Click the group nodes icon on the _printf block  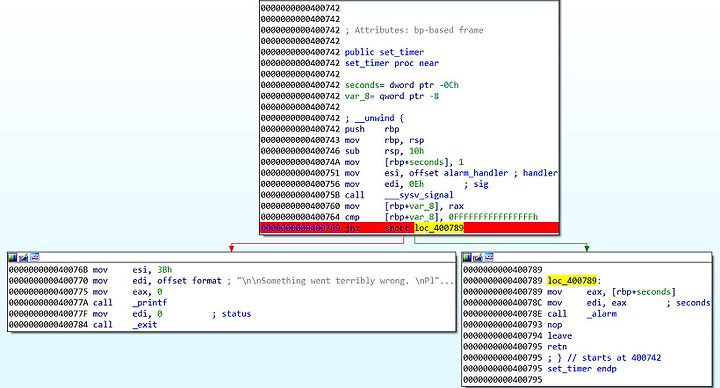pos(34,258)
